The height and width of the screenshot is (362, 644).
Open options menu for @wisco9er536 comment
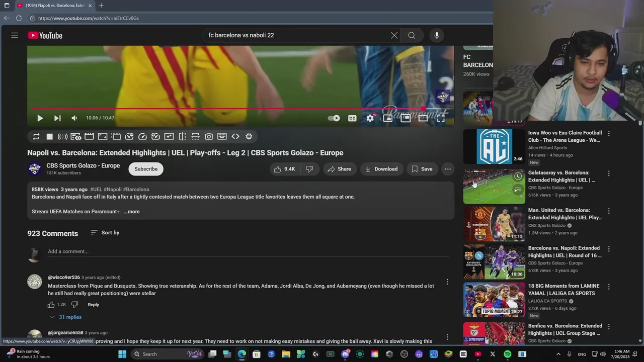click(x=447, y=282)
